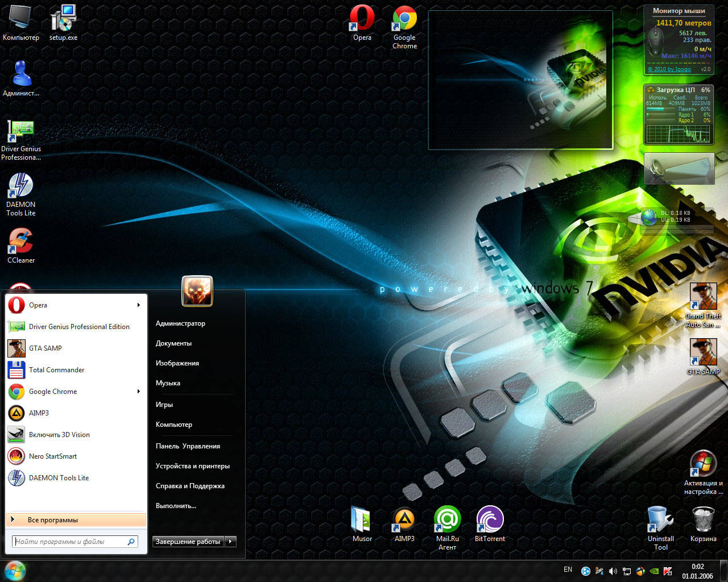
Task: Launch Nero StartSmart
Action: [76, 456]
